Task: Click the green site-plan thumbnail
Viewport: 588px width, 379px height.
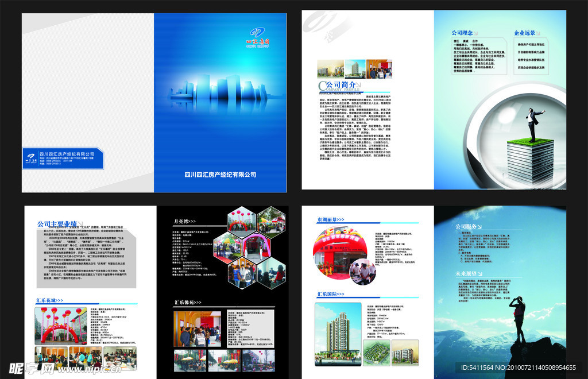Action: click(377, 353)
